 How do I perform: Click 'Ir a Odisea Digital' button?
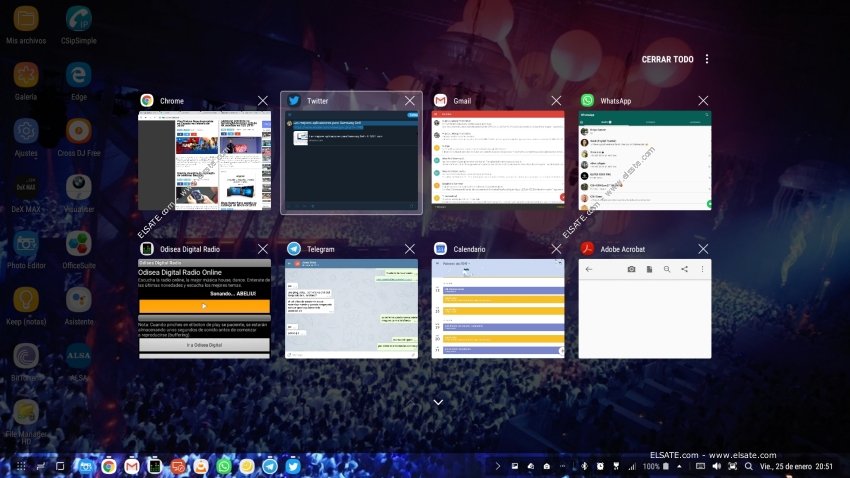click(x=204, y=345)
